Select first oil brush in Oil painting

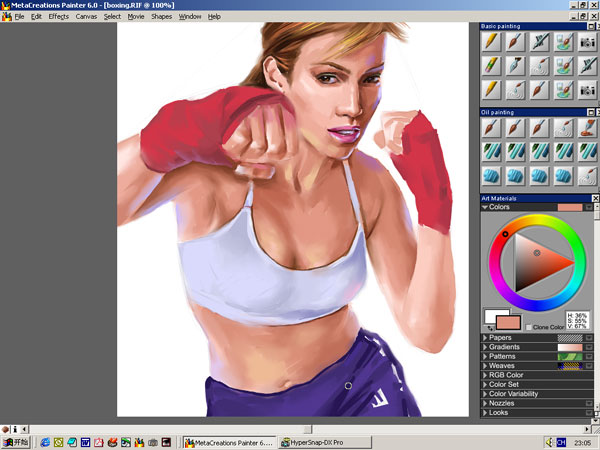coord(491,128)
